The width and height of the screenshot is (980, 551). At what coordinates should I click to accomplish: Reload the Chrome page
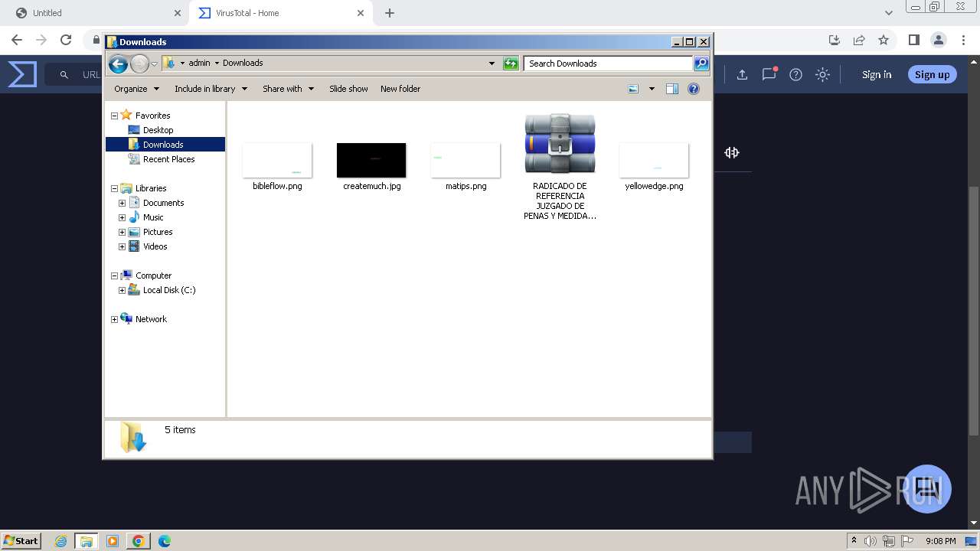point(66,40)
